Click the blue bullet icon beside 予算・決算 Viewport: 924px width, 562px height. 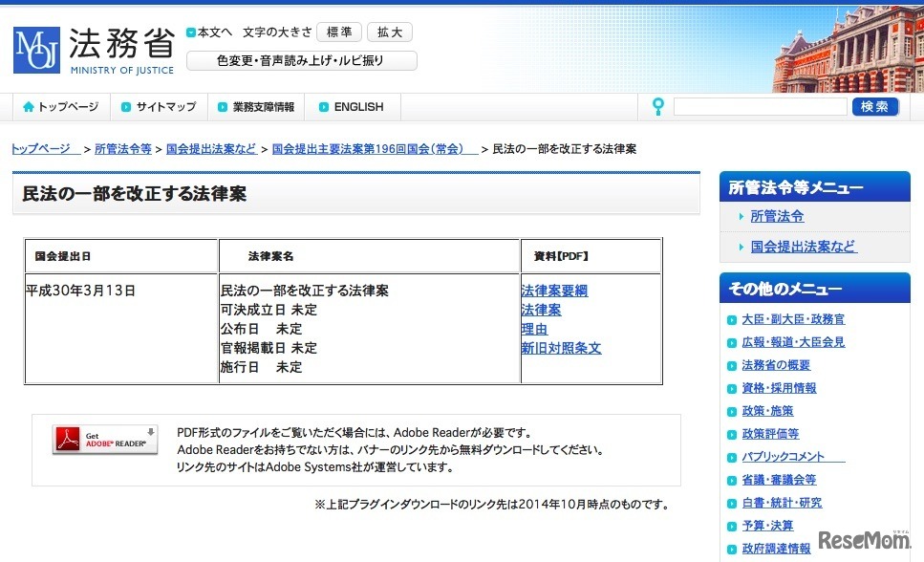point(731,525)
